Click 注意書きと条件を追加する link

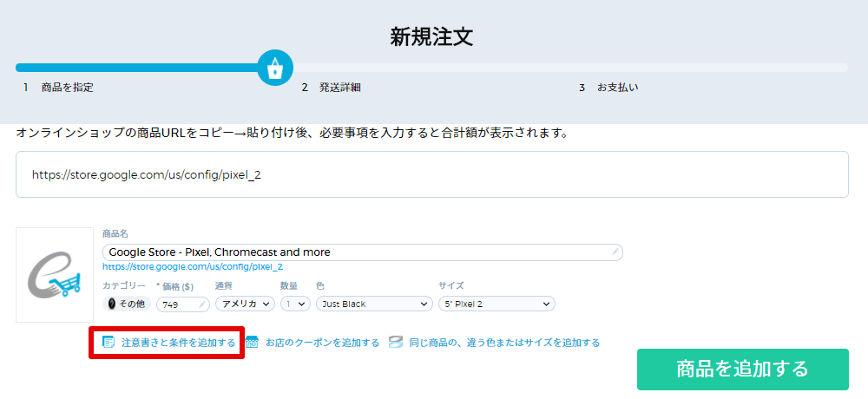[178, 343]
